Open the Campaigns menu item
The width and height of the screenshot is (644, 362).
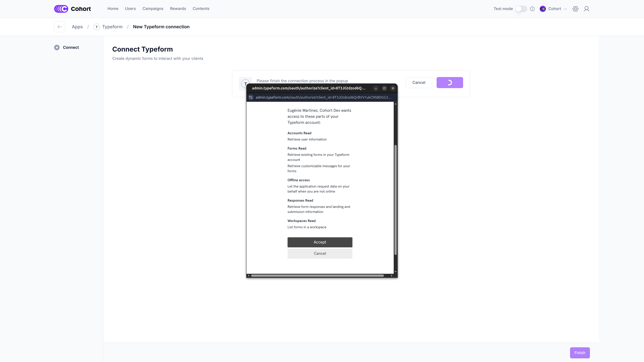(153, 9)
